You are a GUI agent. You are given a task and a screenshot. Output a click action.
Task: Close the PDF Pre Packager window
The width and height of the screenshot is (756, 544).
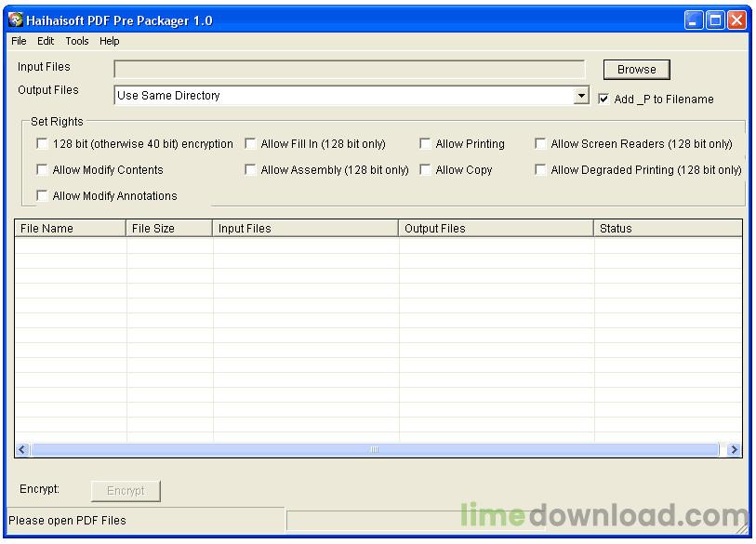(736, 20)
